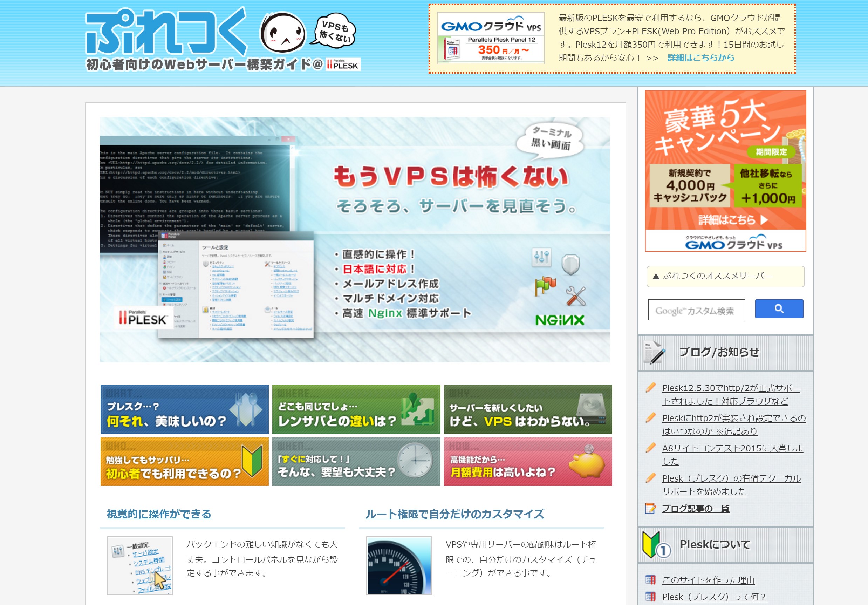Image resolution: width=868 pixels, height=605 pixels.
Task: Click icon beside このサイトを作った理由
Action: [x=650, y=580]
